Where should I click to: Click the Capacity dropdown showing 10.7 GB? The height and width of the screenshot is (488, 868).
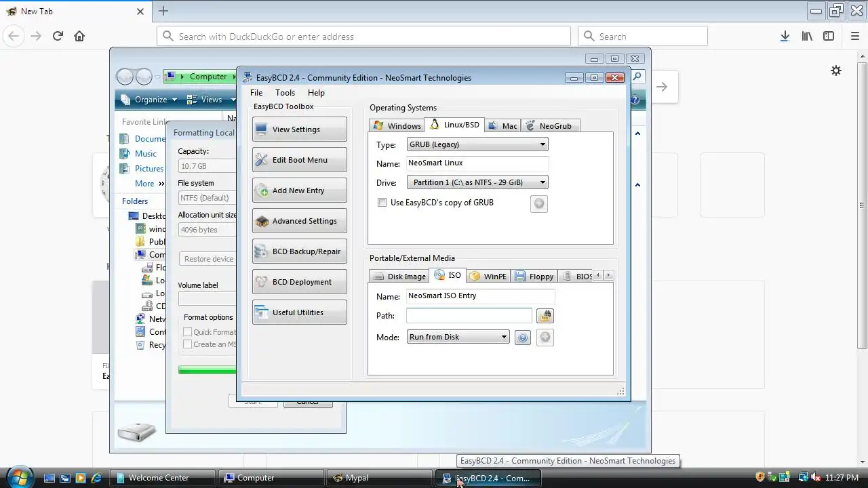(207, 166)
